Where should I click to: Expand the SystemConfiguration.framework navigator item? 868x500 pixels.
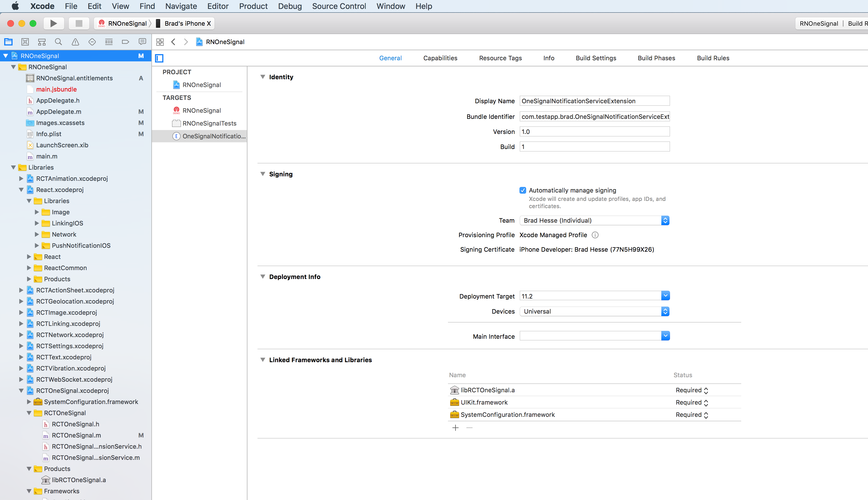29,402
